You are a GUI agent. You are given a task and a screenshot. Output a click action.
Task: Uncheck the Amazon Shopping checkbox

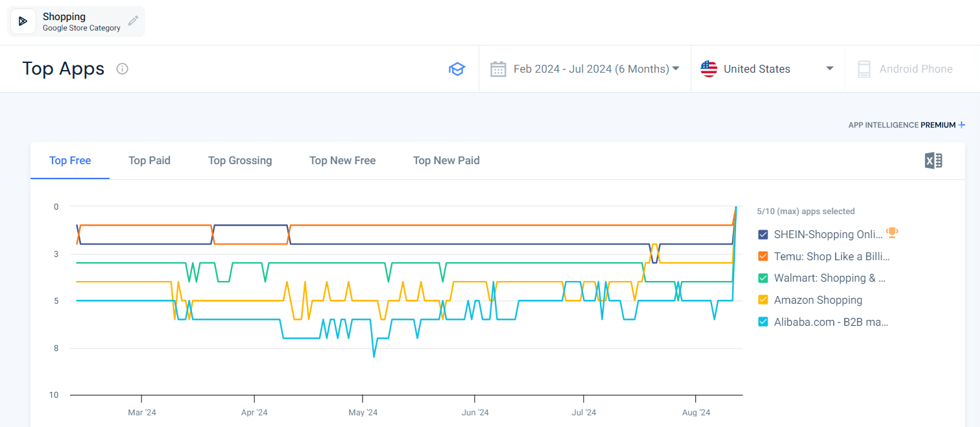pos(763,300)
